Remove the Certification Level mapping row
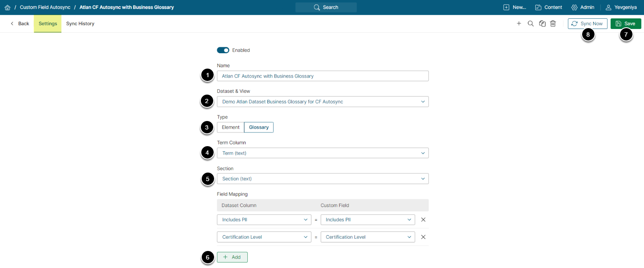 coord(423,237)
